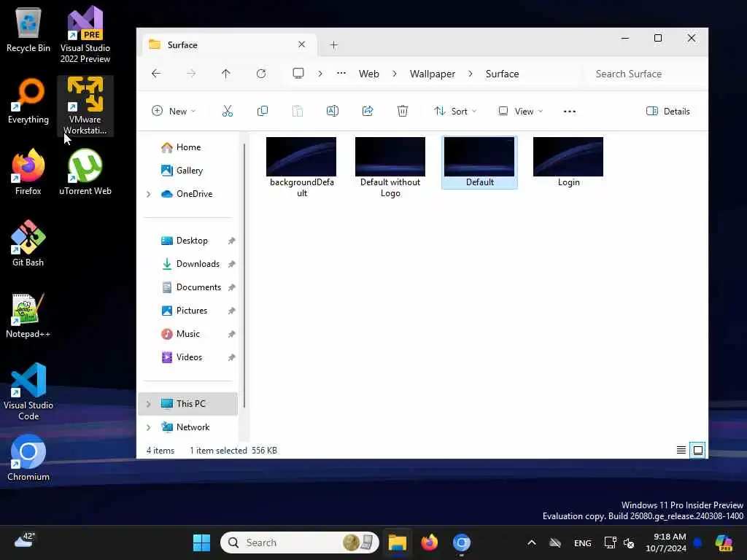Go back with the left arrow
This screenshot has height=560, width=747.
point(156,74)
